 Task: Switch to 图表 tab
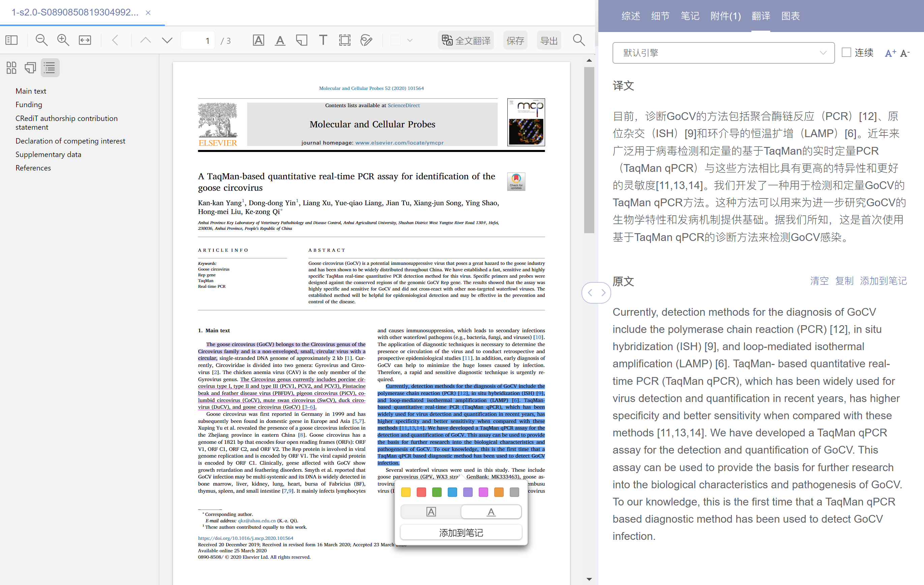[791, 16]
